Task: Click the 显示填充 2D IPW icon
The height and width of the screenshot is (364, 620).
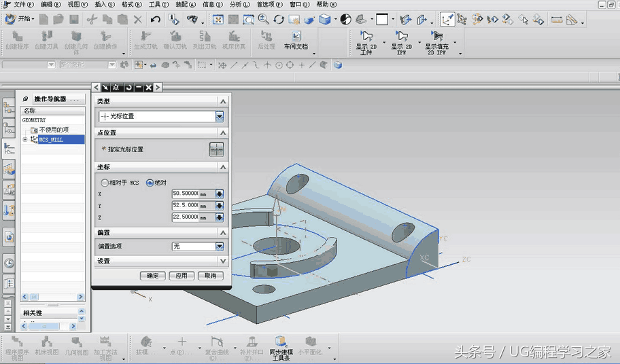Action: (x=436, y=42)
